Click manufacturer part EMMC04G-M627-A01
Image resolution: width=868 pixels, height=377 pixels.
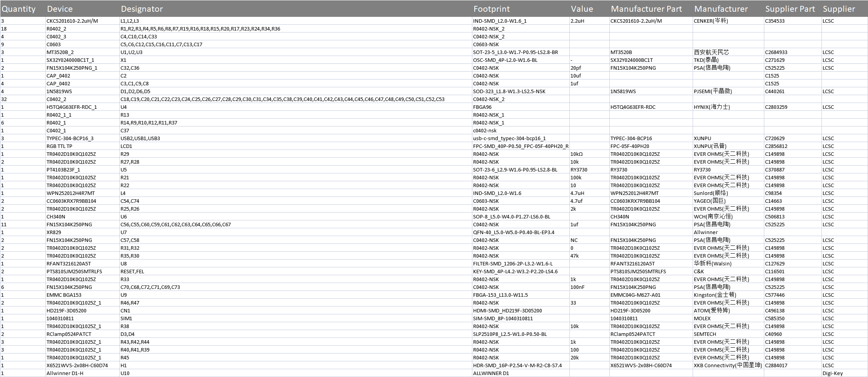[635, 295]
